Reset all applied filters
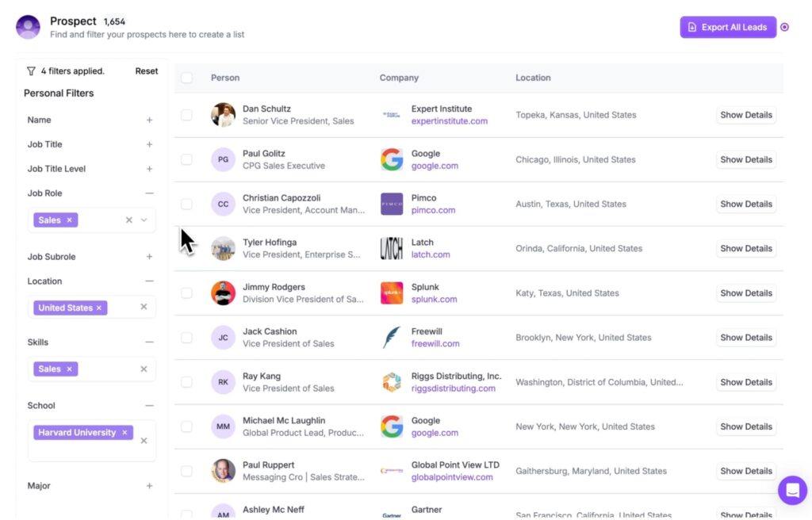 (146, 71)
